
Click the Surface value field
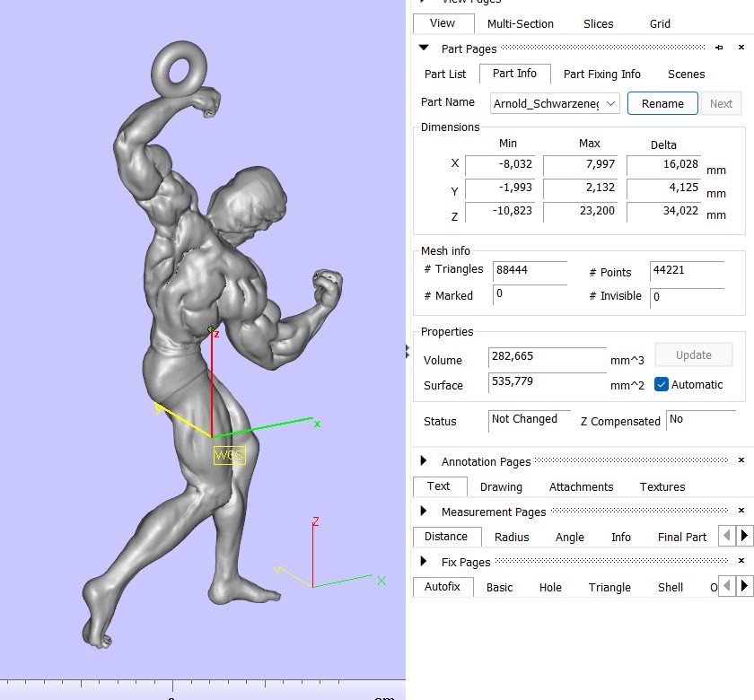tap(548, 382)
